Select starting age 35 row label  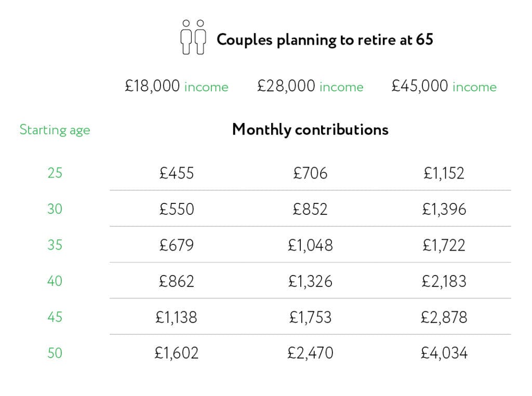55,245
